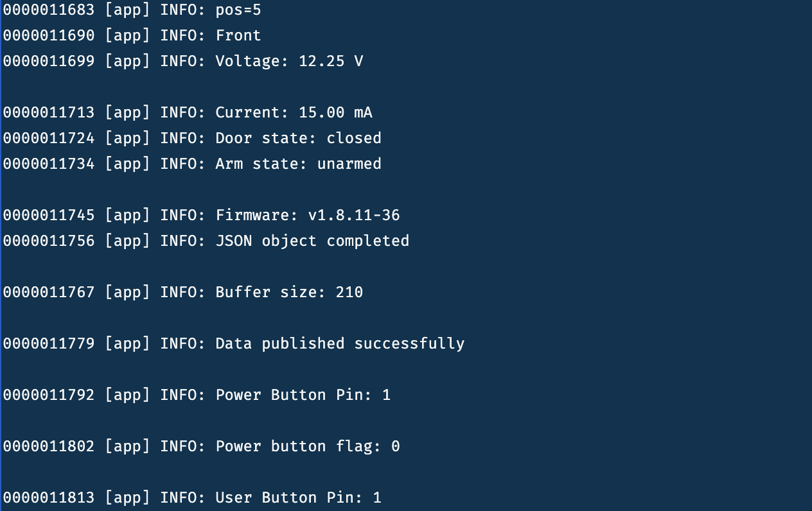Click the firmware version v1.8.11-36
Image resolution: width=812 pixels, height=511 pixels.
(x=354, y=216)
